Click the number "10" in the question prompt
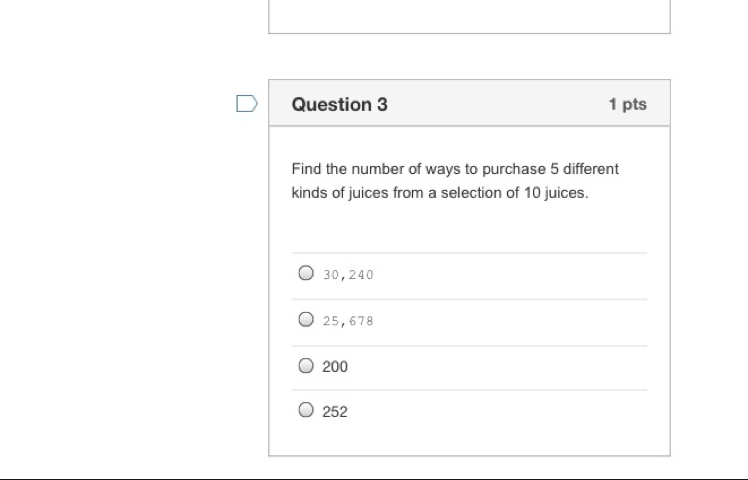Screen dimensions: 748x480 click(533, 193)
